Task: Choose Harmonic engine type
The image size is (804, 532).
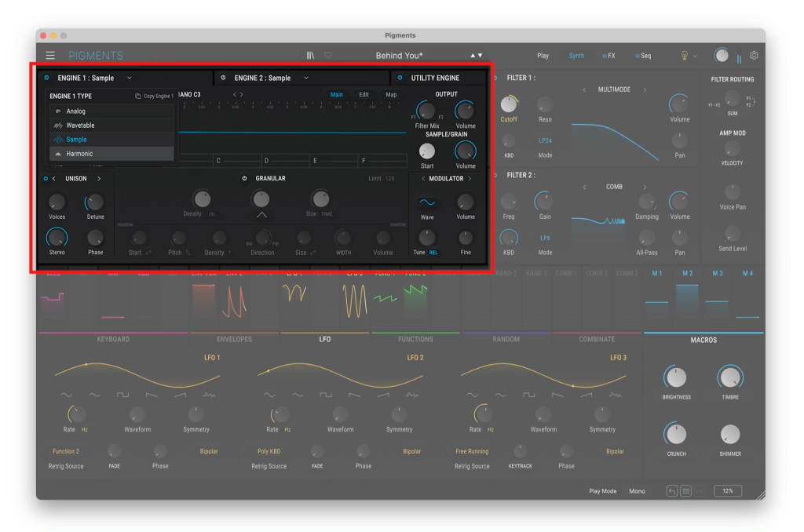Action: click(x=111, y=154)
